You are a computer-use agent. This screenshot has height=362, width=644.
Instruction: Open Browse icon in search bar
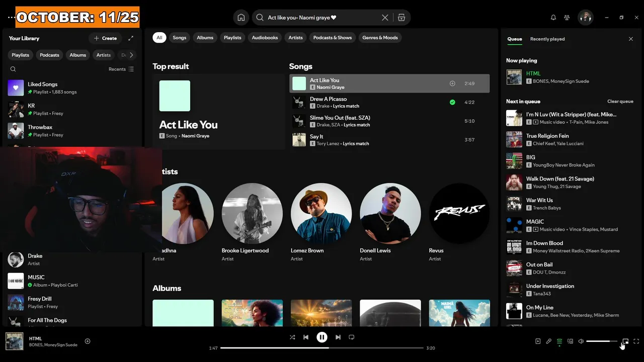pyautogui.click(x=401, y=18)
